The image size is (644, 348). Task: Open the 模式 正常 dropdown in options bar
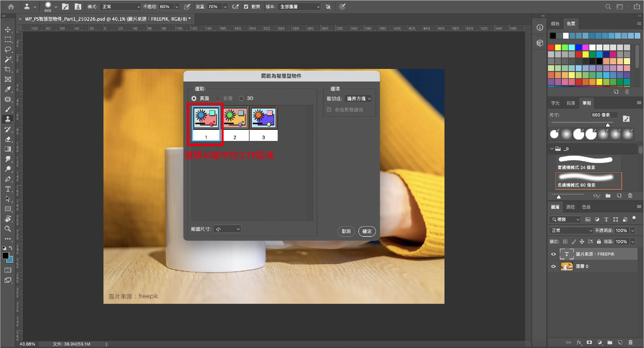point(121,6)
